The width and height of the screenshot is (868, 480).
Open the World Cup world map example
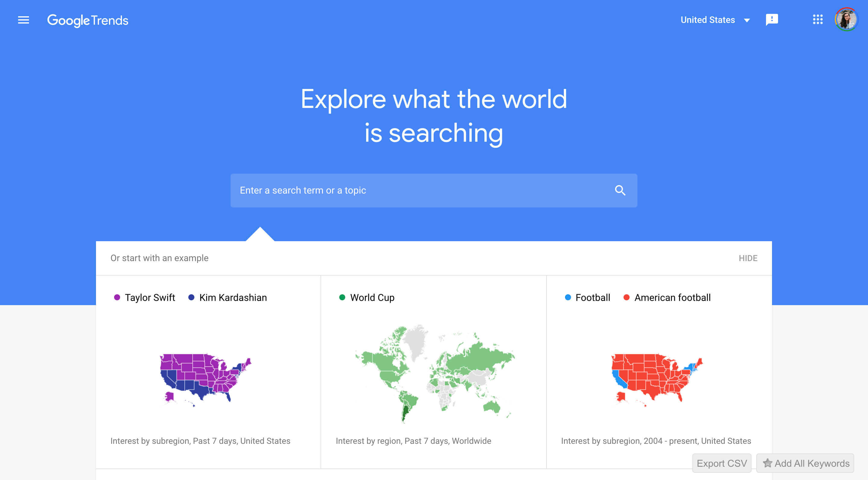click(x=435, y=374)
